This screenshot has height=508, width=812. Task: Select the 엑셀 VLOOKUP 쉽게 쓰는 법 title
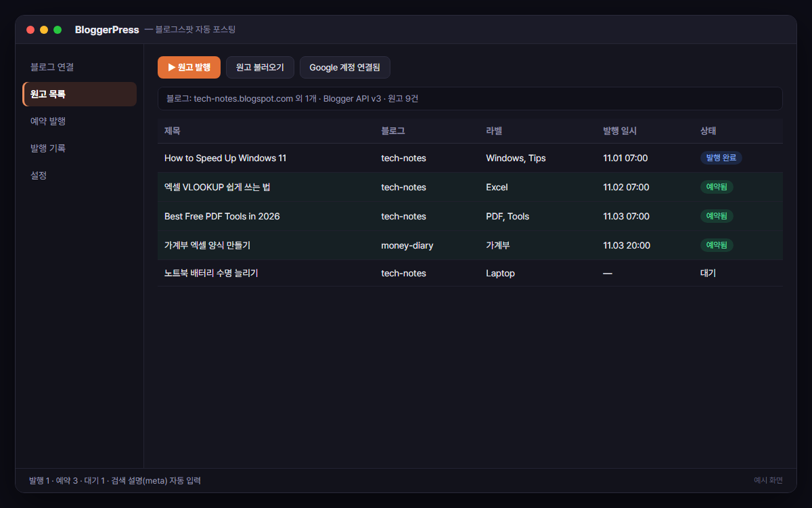click(217, 187)
